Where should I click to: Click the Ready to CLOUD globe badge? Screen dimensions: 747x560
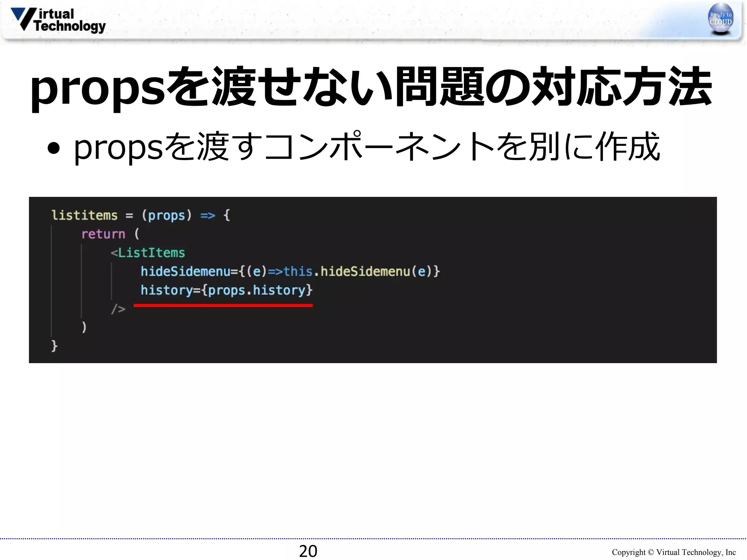click(x=720, y=19)
